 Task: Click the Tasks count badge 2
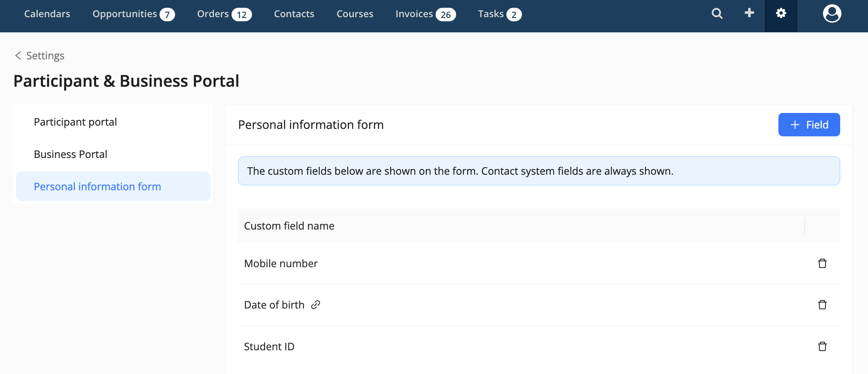click(x=514, y=15)
